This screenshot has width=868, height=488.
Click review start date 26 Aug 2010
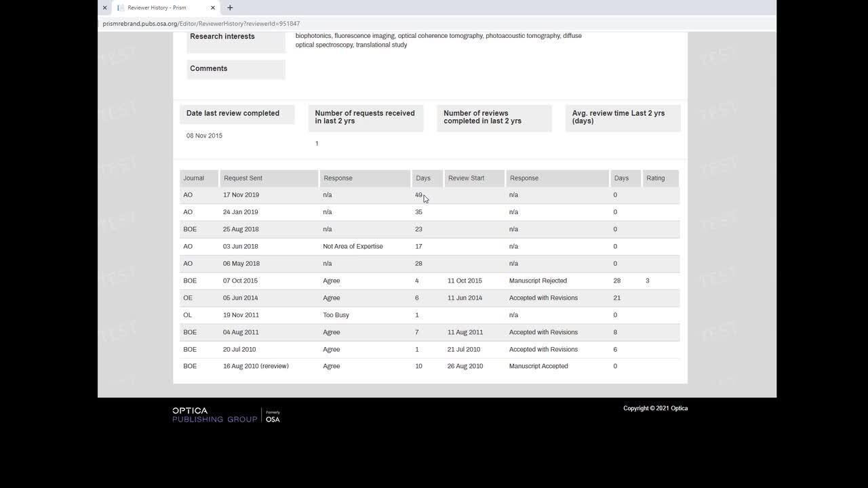[x=465, y=366]
